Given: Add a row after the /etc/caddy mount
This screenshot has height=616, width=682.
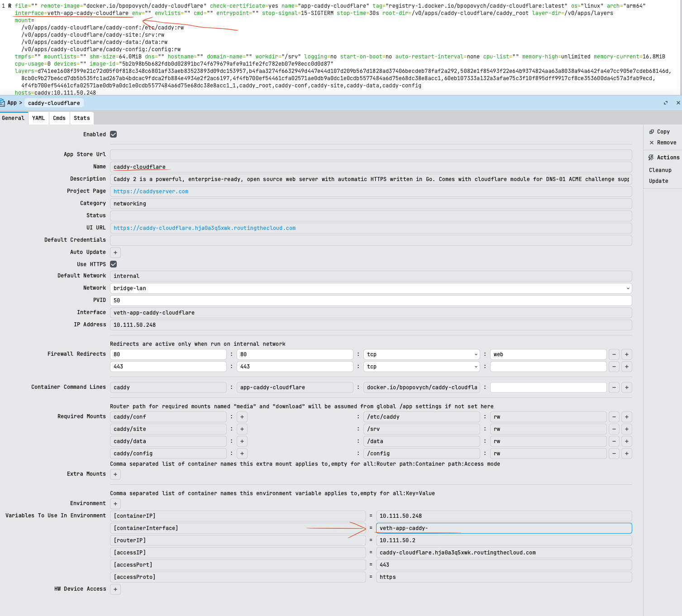Looking at the screenshot, I should click(x=627, y=417).
